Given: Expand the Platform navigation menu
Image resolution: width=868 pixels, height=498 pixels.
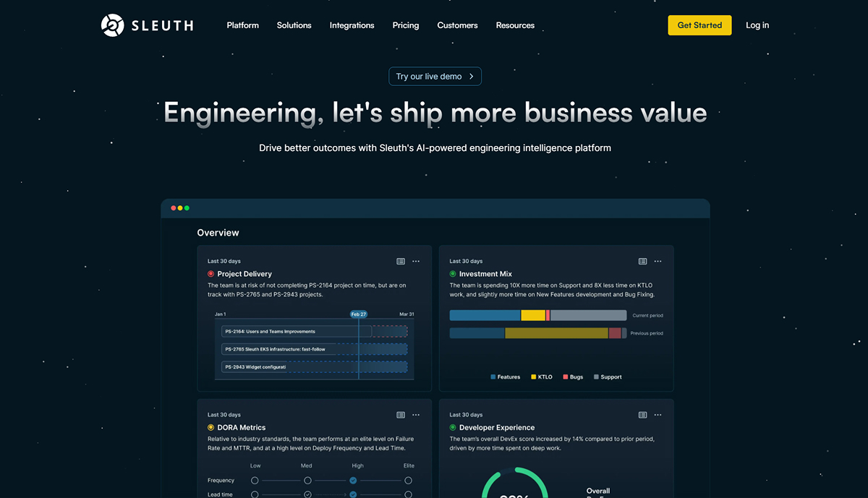Looking at the screenshot, I should (242, 25).
